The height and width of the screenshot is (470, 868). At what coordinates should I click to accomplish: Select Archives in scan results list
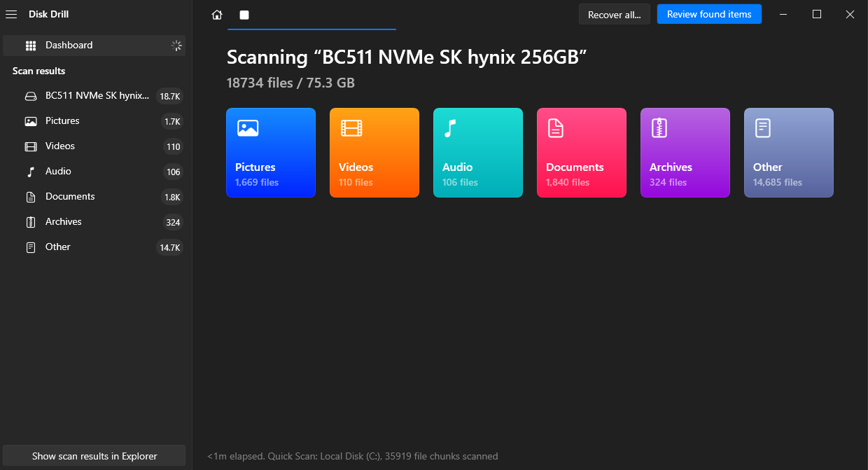coord(94,222)
